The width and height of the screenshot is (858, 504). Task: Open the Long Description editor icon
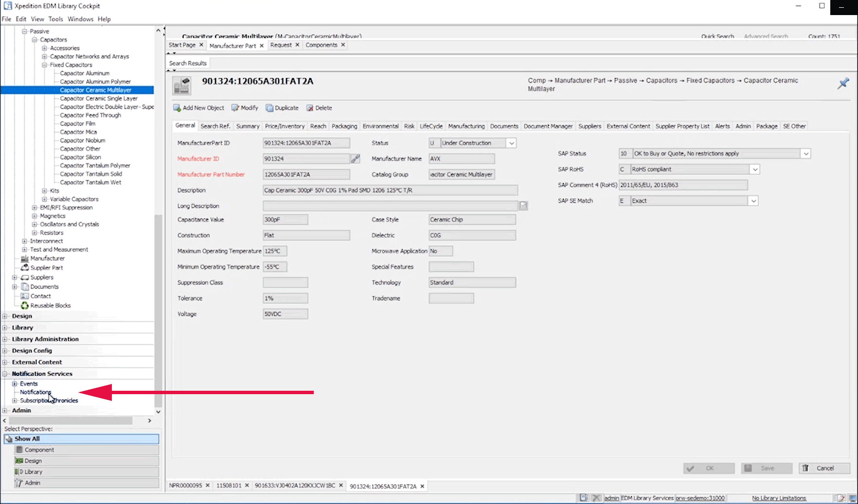click(523, 206)
